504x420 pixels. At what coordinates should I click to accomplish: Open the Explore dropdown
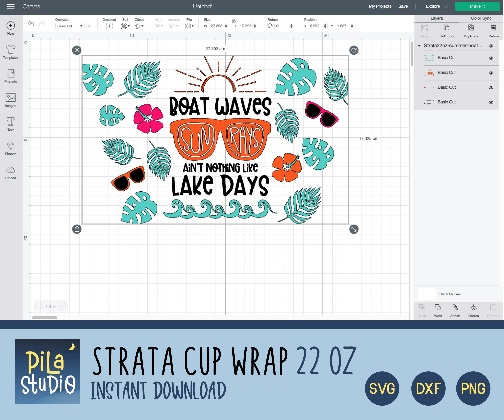click(x=436, y=6)
